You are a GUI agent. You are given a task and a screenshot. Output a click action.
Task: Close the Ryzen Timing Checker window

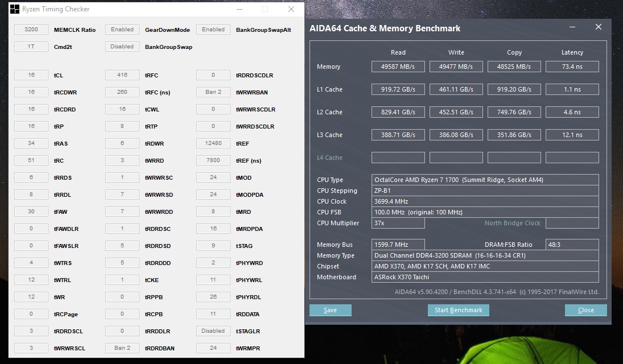[291, 9]
